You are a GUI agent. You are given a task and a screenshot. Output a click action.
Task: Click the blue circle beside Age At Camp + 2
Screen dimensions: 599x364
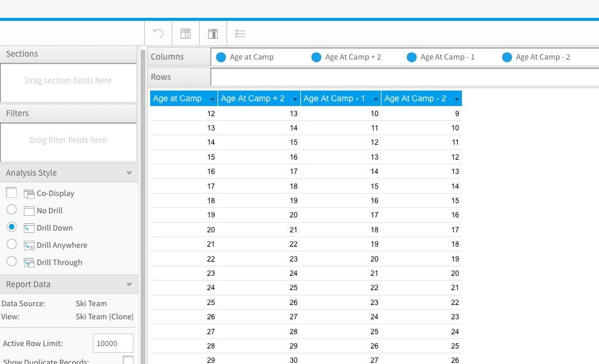coord(316,57)
